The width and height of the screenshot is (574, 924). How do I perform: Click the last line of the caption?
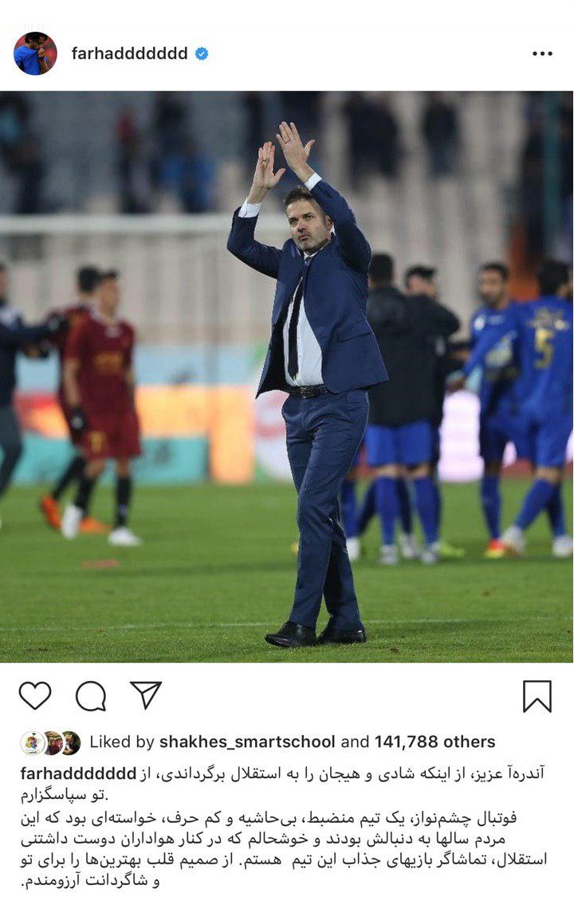click(90, 881)
